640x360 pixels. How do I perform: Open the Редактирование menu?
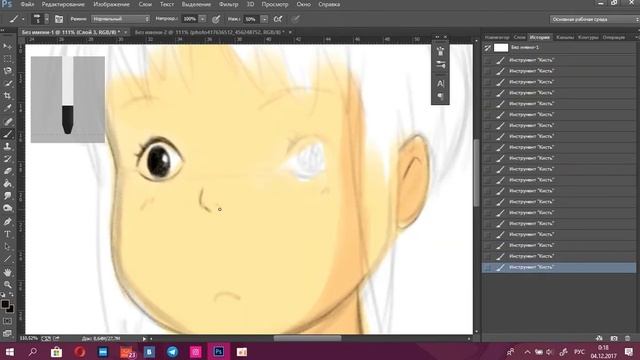click(63, 4)
